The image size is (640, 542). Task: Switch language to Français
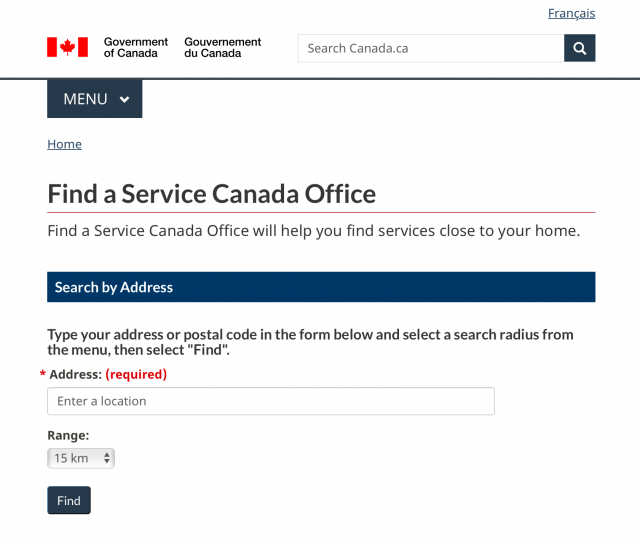(571, 13)
